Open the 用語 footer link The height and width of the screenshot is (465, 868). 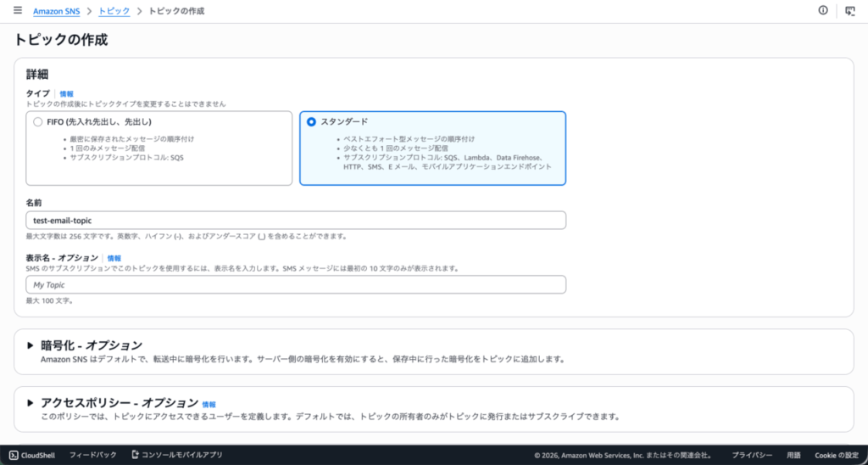tap(793, 455)
